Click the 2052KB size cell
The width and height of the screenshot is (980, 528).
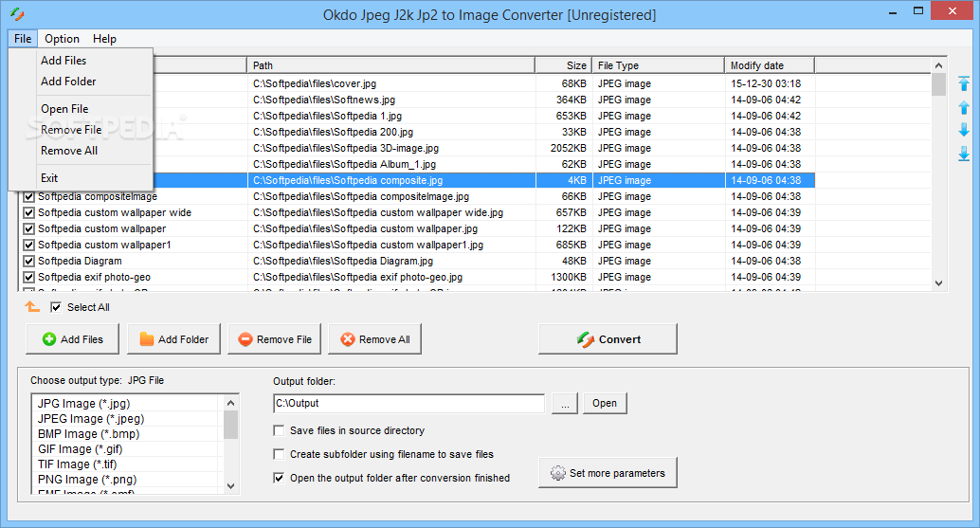click(568, 149)
